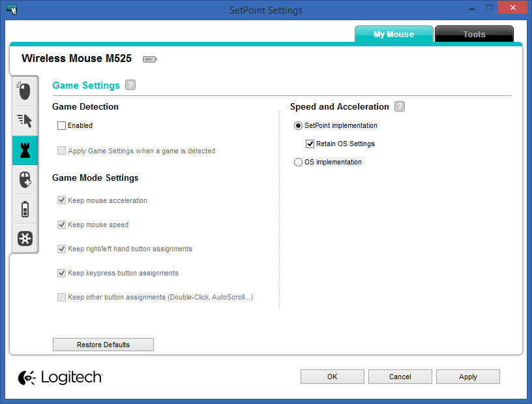This screenshot has width=532, height=404.
Task: Close the SetPoint Settings window
Action: tap(512, 7)
